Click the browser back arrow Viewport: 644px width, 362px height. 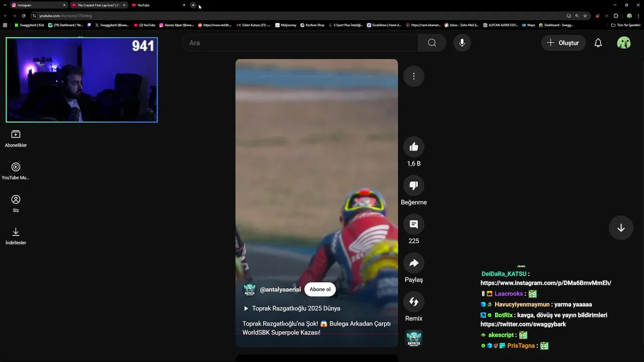tap(6, 16)
